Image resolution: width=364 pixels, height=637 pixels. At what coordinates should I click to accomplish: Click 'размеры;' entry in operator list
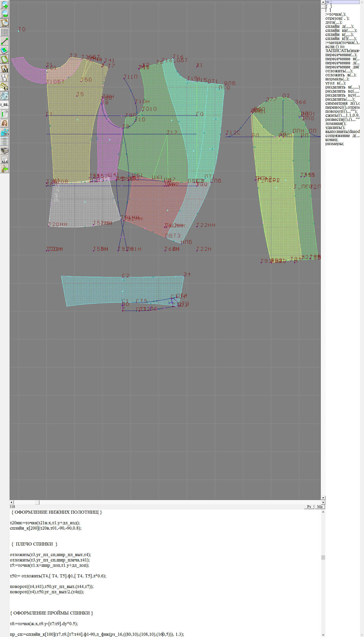click(x=334, y=144)
